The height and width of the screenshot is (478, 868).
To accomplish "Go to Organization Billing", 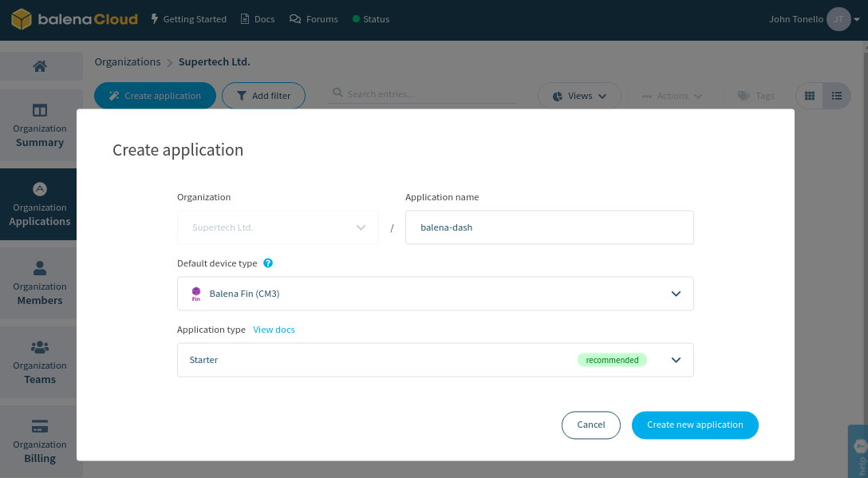I will click(40, 443).
